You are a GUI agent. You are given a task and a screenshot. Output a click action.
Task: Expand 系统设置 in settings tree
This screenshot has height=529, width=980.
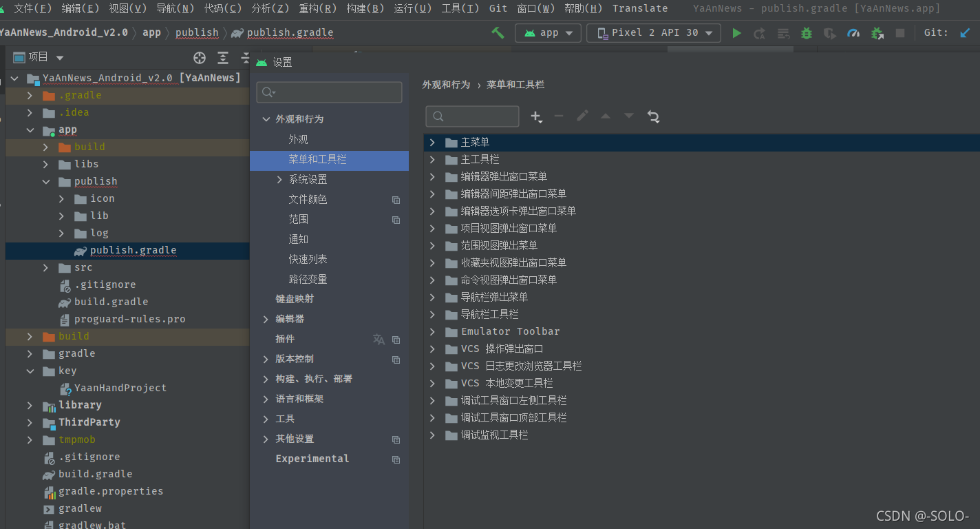pos(279,180)
